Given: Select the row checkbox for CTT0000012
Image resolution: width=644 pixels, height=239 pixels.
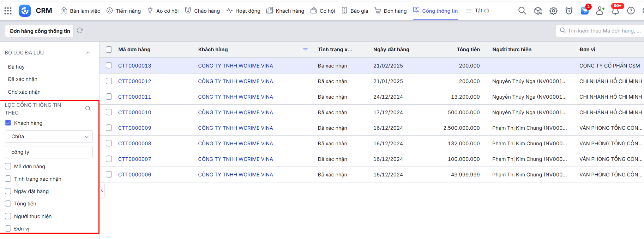Looking at the screenshot, I should pos(109,81).
